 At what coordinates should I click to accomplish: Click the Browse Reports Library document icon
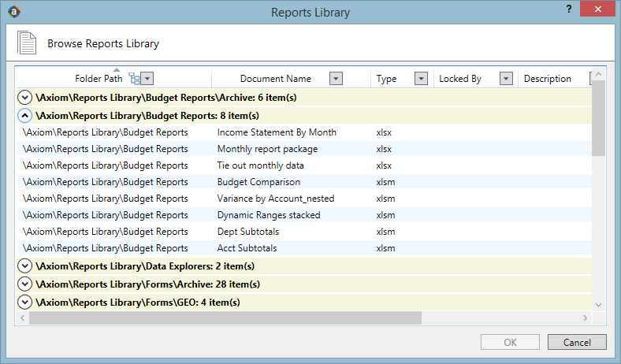[x=27, y=43]
